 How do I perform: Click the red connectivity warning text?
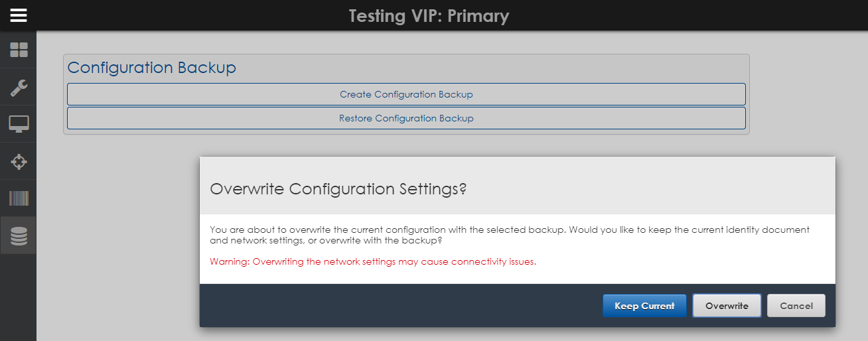(373, 261)
